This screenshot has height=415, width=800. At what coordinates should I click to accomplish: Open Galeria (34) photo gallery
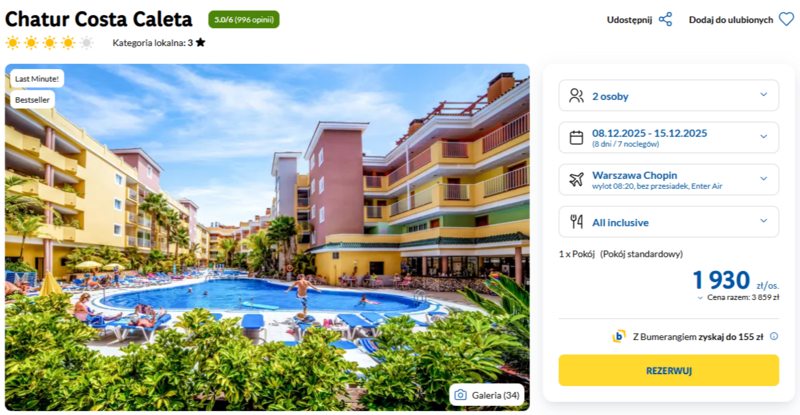click(x=487, y=395)
